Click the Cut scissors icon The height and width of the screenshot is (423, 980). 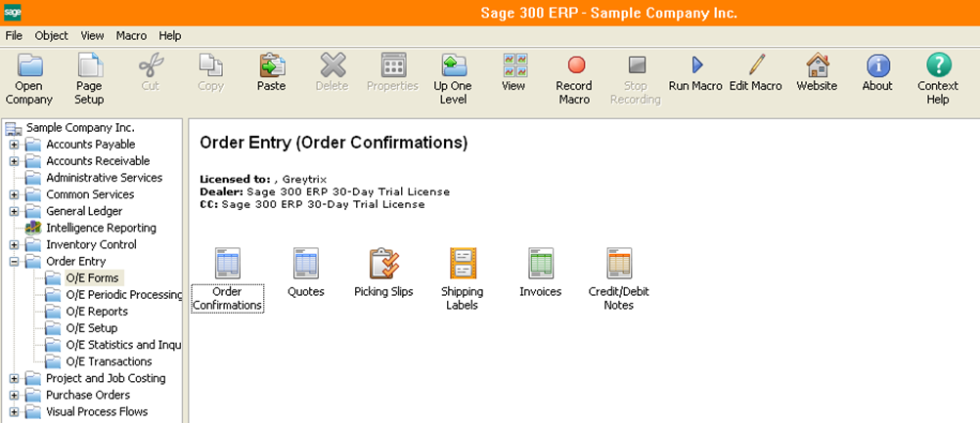point(150,64)
